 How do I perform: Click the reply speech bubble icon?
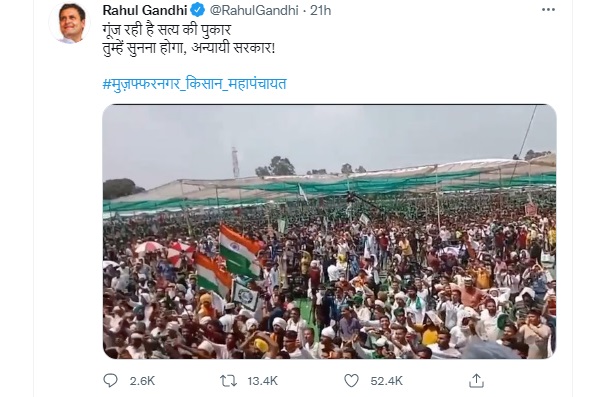110,381
